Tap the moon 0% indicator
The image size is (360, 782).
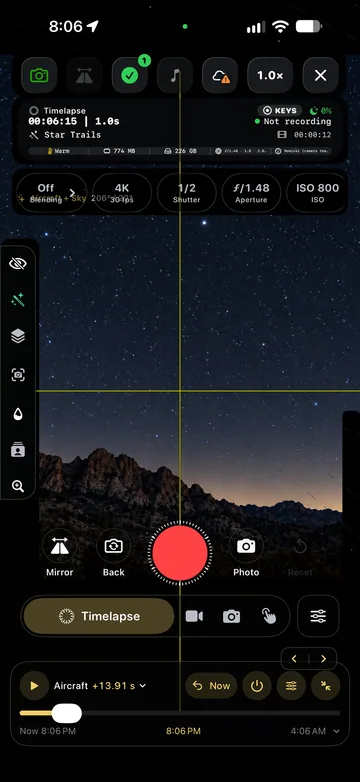click(321, 110)
